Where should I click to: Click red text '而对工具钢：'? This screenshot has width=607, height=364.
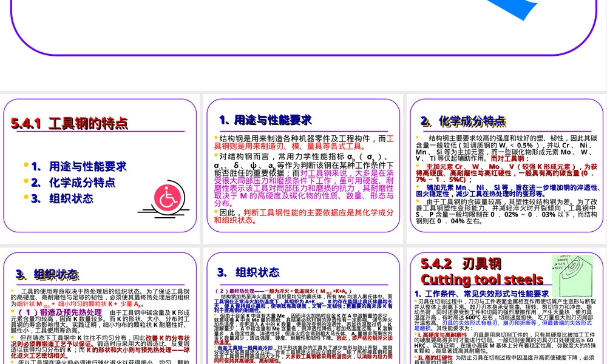click(510, 158)
